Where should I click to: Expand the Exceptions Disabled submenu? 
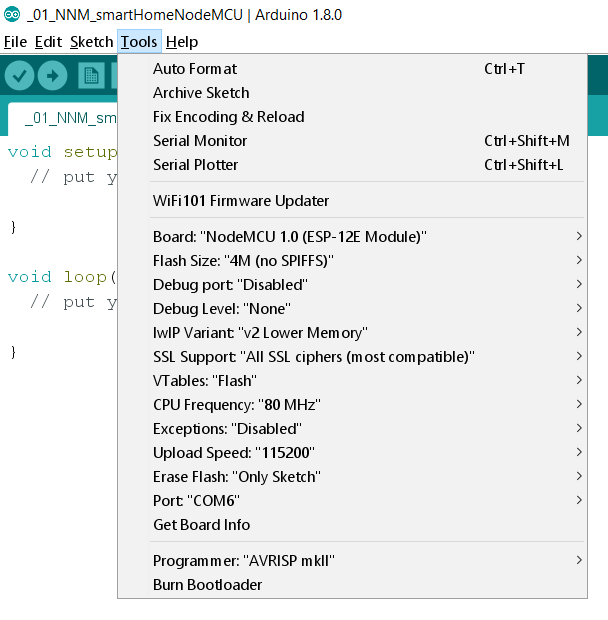tap(352, 429)
